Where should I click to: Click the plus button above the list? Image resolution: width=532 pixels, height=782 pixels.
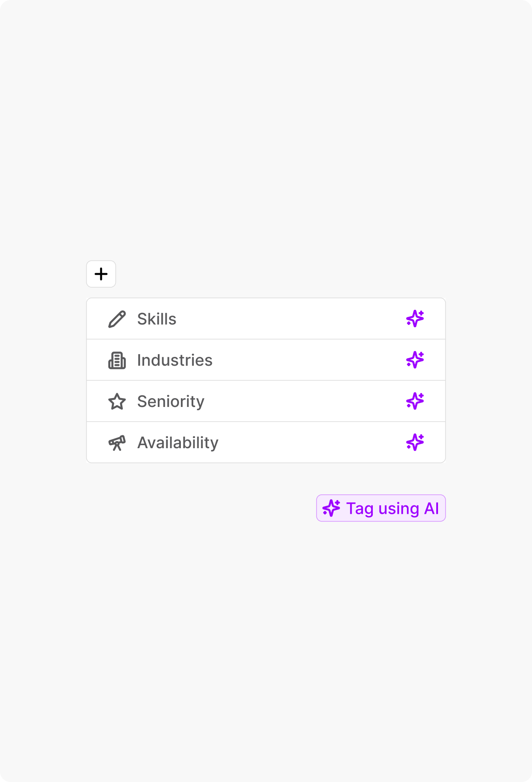click(101, 274)
